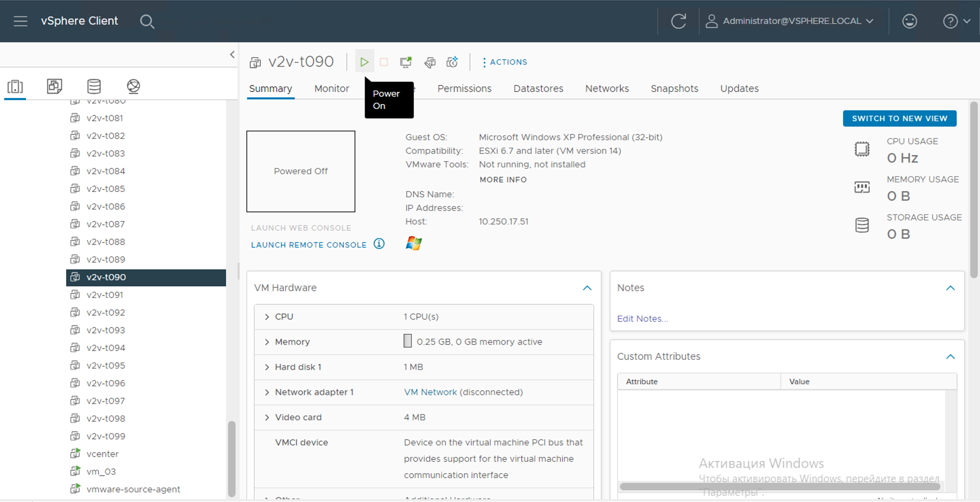
Task: Launch console toolbar icon
Action: tap(406, 62)
